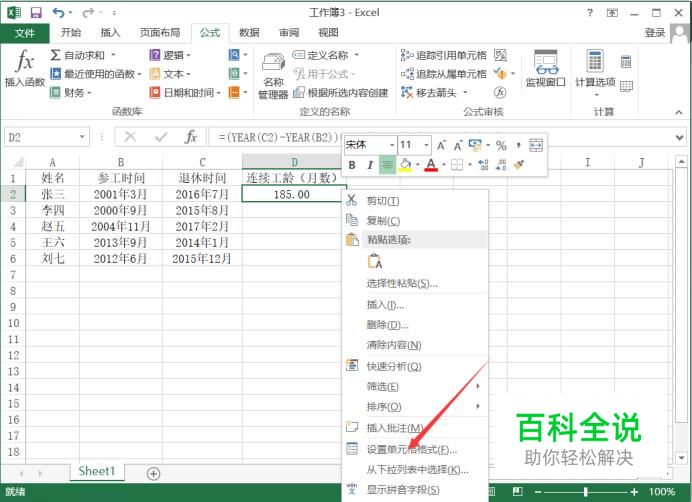Viewport: 692px width, 502px height.
Task: Open Date and Time functions
Action: pos(185,92)
